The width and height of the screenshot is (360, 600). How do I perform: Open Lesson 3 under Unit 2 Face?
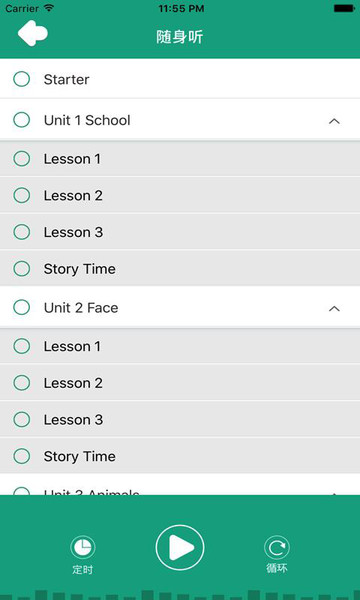(x=180, y=419)
